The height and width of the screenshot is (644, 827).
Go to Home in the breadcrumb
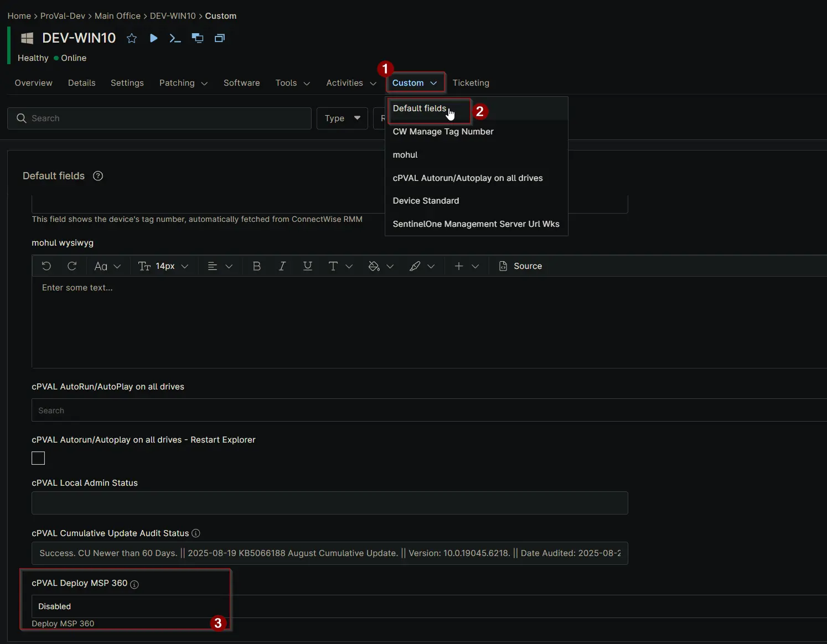click(x=19, y=16)
